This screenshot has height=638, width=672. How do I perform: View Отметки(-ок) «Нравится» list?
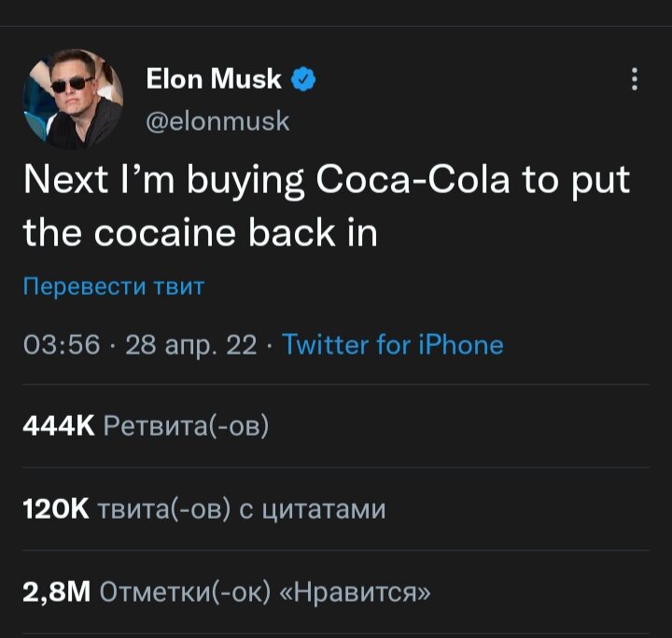point(265,592)
